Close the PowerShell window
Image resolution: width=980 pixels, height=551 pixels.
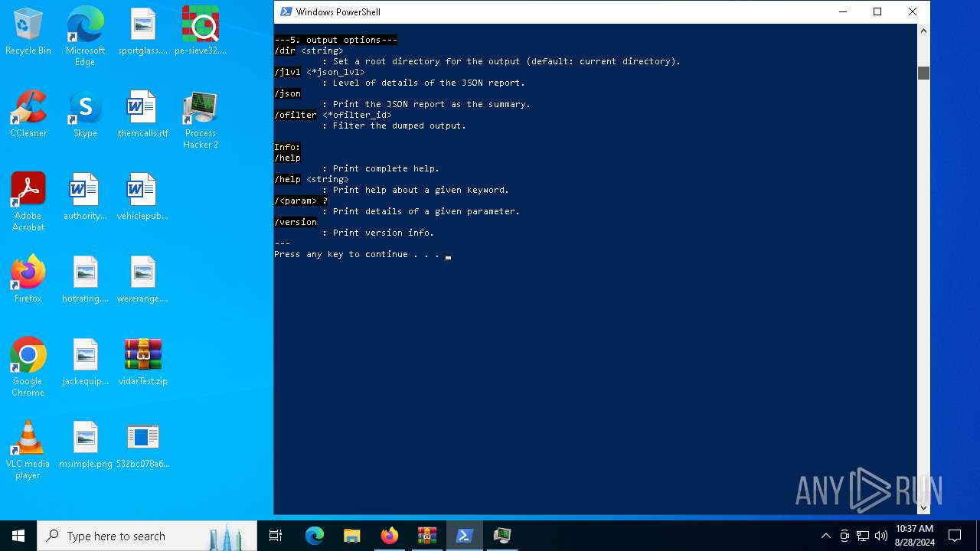(913, 11)
